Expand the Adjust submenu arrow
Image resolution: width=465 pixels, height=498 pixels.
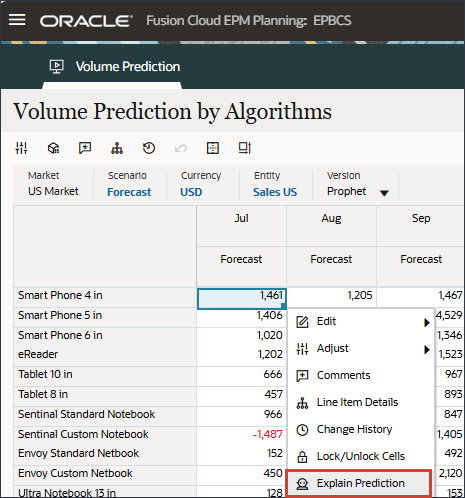click(426, 350)
